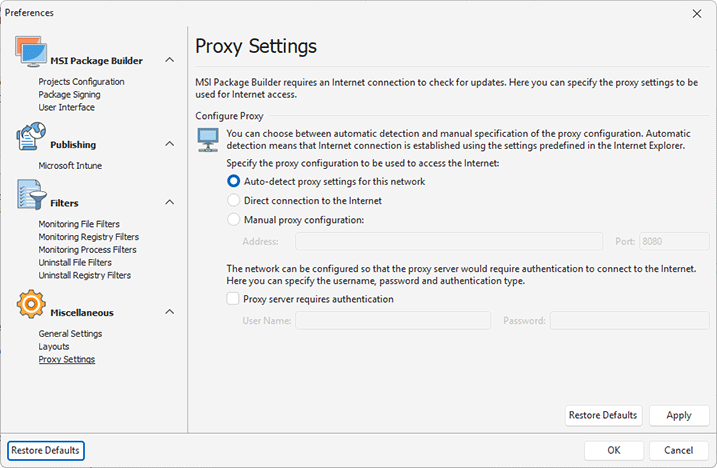Click the Configure Proxy network computer icon
This screenshot has height=468, width=717.
209,141
